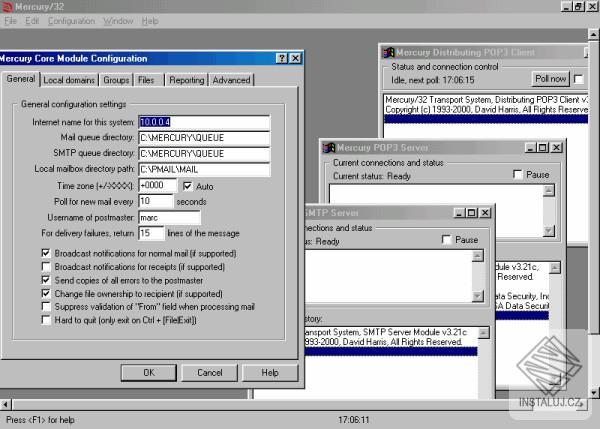Click the Mercury POP3 Server window icon
The width and height of the screenshot is (600, 429).
pos(329,147)
